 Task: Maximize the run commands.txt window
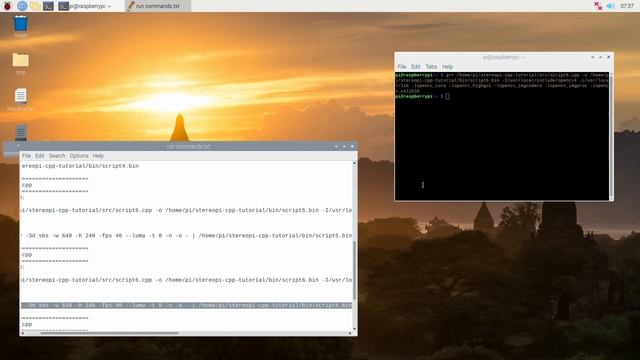(344, 147)
